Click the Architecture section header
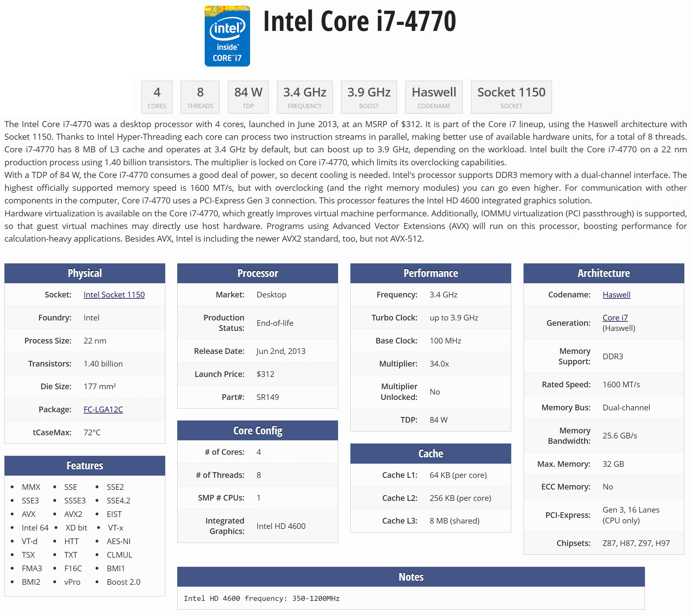This screenshot has width=691, height=616. (x=604, y=273)
